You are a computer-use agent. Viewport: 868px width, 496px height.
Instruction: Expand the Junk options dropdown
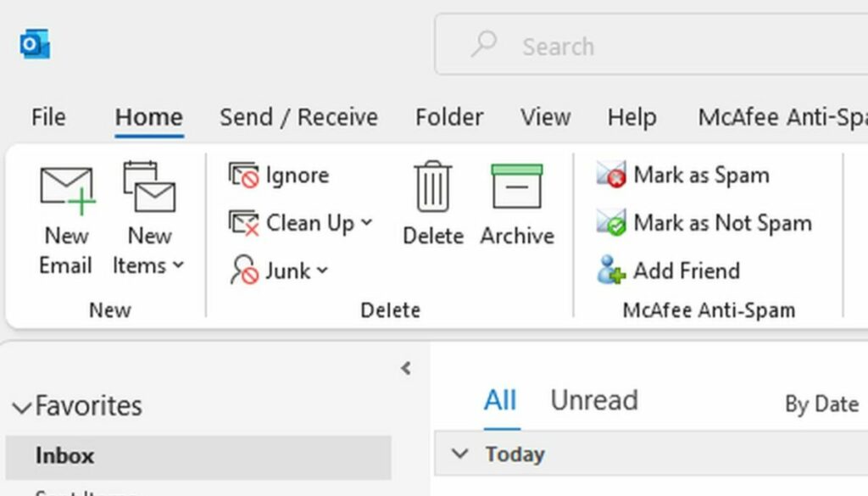tap(320, 271)
